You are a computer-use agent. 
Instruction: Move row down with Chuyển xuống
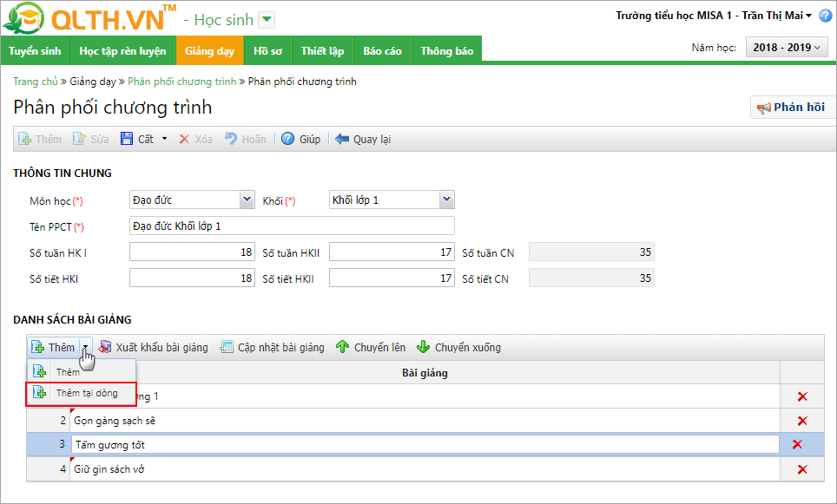[x=459, y=347]
